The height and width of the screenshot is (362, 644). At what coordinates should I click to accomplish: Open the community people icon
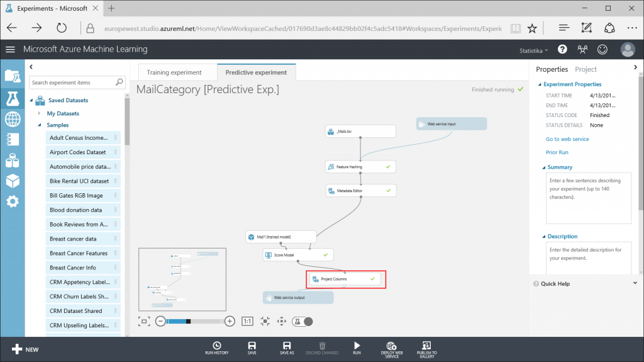[x=582, y=49]
